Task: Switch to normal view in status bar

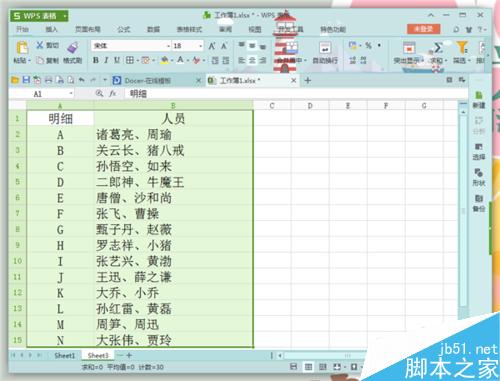Action: tap(309, 367)
